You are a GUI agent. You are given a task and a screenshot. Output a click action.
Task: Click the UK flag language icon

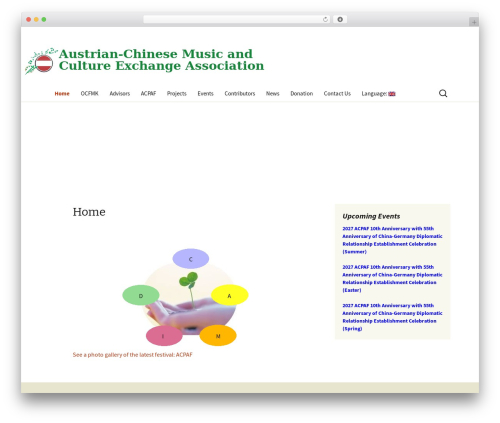tap(392, 94)
